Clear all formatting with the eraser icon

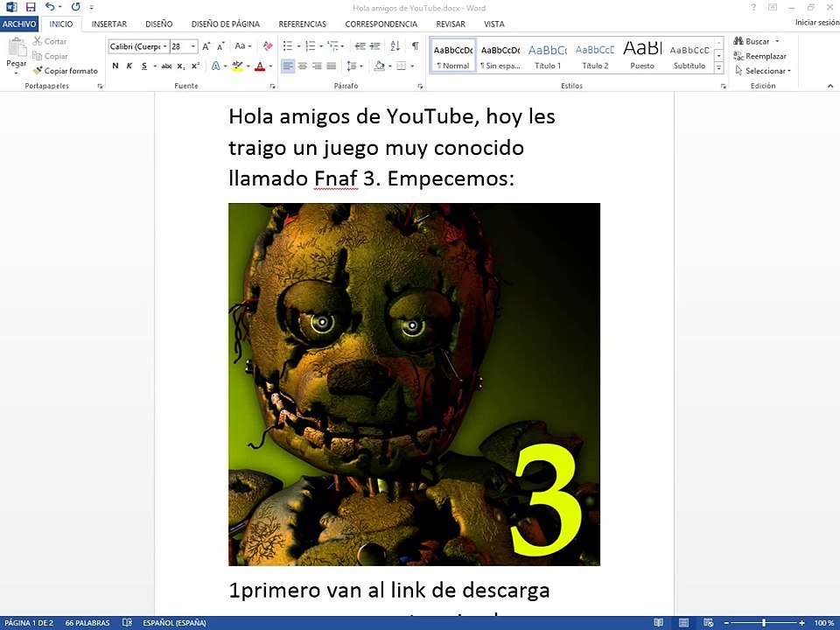coord(268,46)
